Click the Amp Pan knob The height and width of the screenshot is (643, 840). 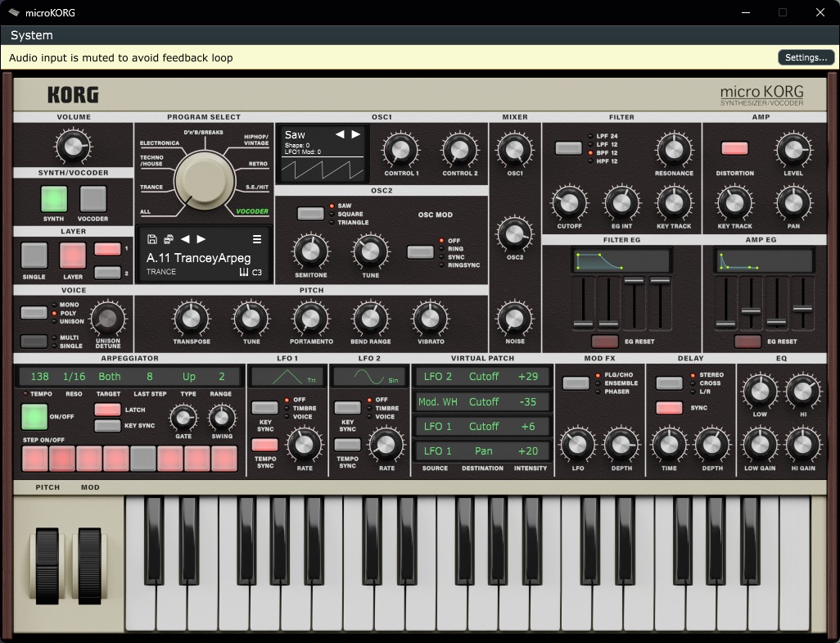pos(793,203)
